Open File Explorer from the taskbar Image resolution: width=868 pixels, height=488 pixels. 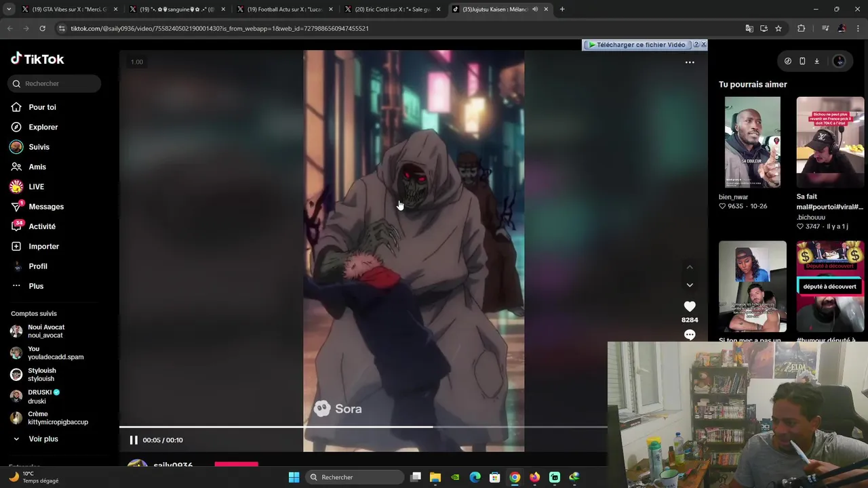coord(435,477)
